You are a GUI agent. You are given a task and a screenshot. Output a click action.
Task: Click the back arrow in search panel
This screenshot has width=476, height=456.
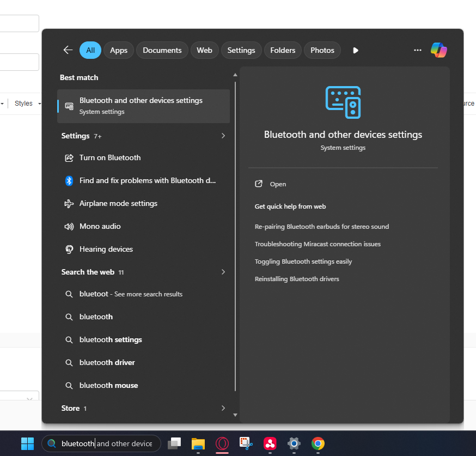click(68, 50)
